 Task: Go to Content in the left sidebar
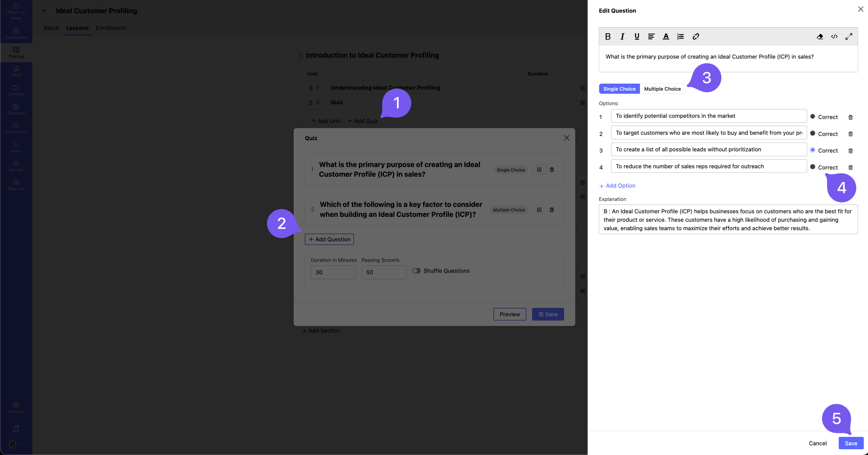coord(16,90)
